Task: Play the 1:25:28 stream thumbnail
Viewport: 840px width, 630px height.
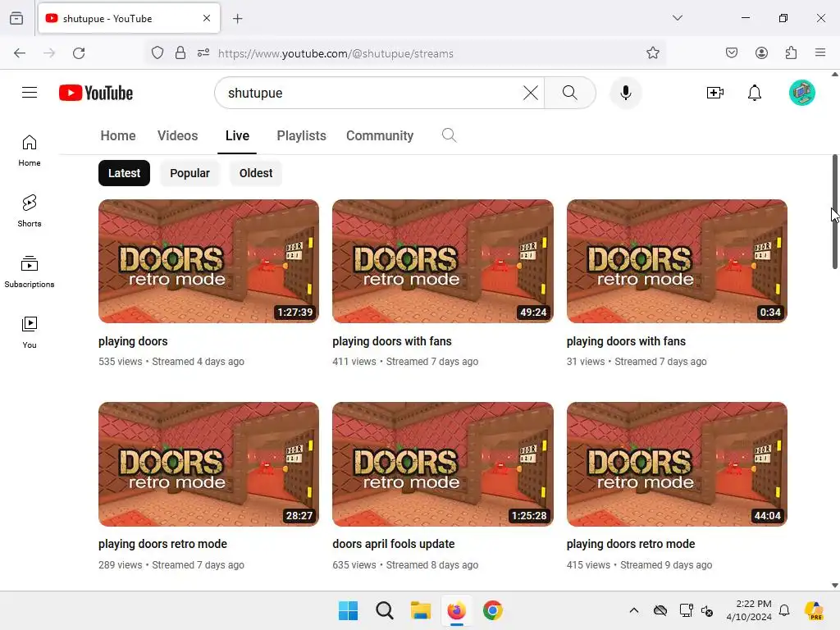Action: pyautogui.click(x=442, y=464)
